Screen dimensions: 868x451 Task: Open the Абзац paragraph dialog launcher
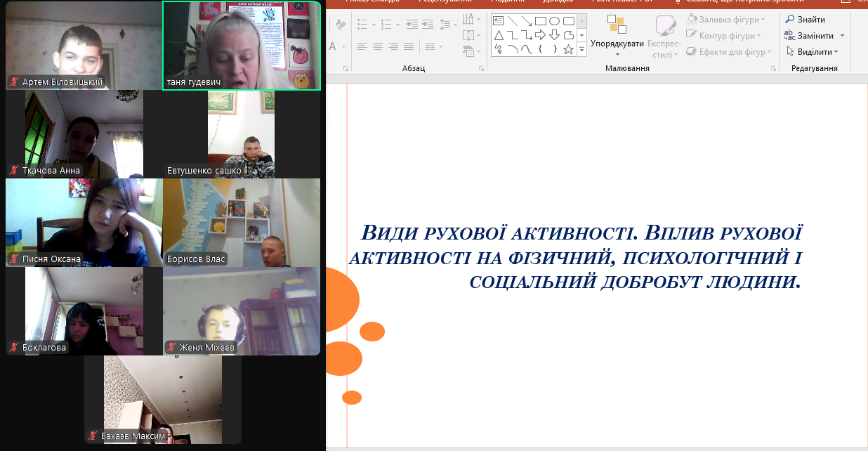[481, 69]
